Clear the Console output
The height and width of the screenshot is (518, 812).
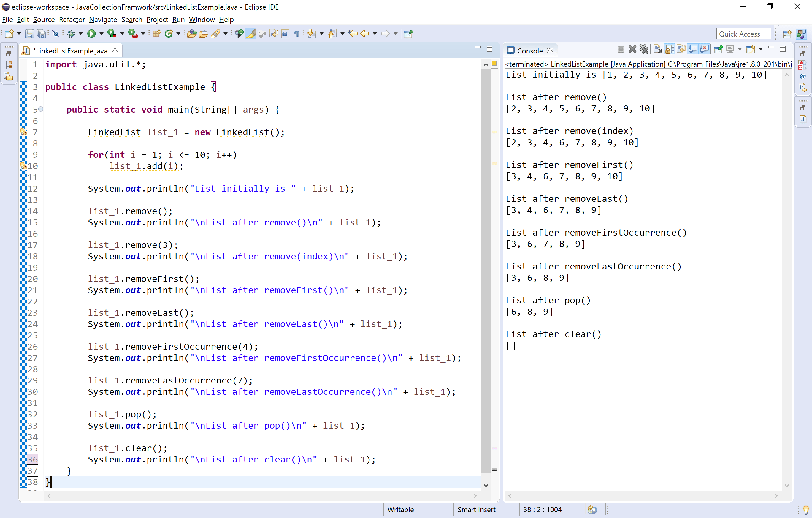click(x=658, y=49)
